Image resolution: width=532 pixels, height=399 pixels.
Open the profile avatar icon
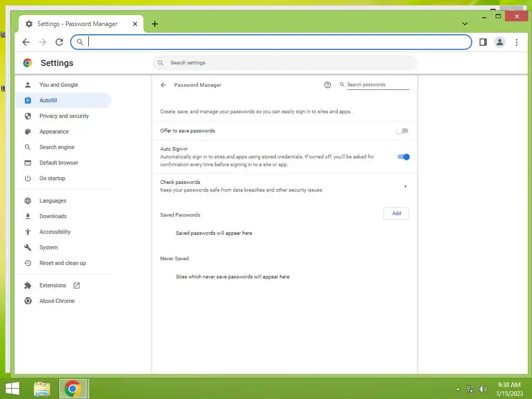point(500,42)
